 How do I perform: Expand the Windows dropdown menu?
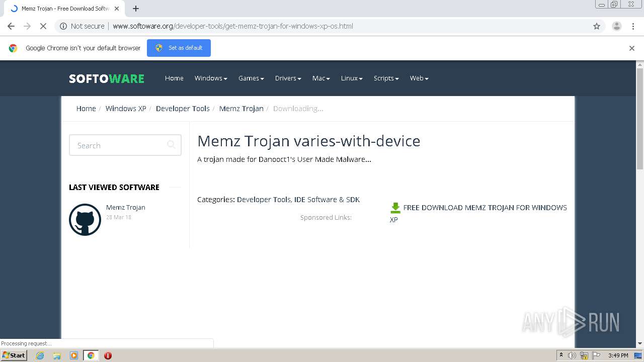[x=211, y=78]
